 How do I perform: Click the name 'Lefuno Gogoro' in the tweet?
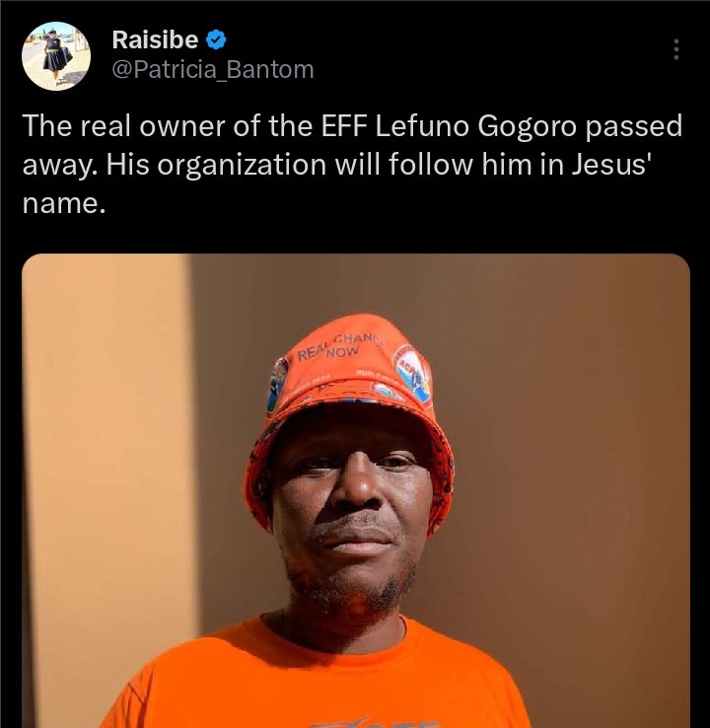[475, 126]
